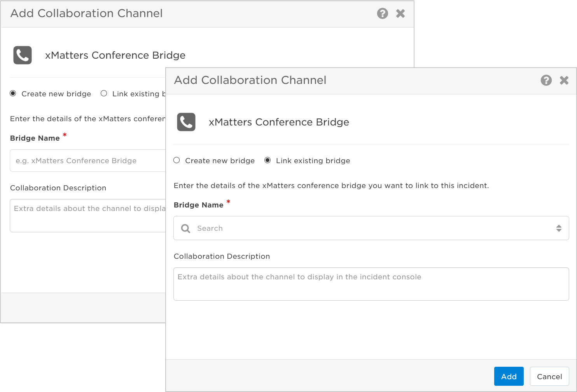
Task: Open the Bridge Name search dropdown arrows
Action: [559, 228]
